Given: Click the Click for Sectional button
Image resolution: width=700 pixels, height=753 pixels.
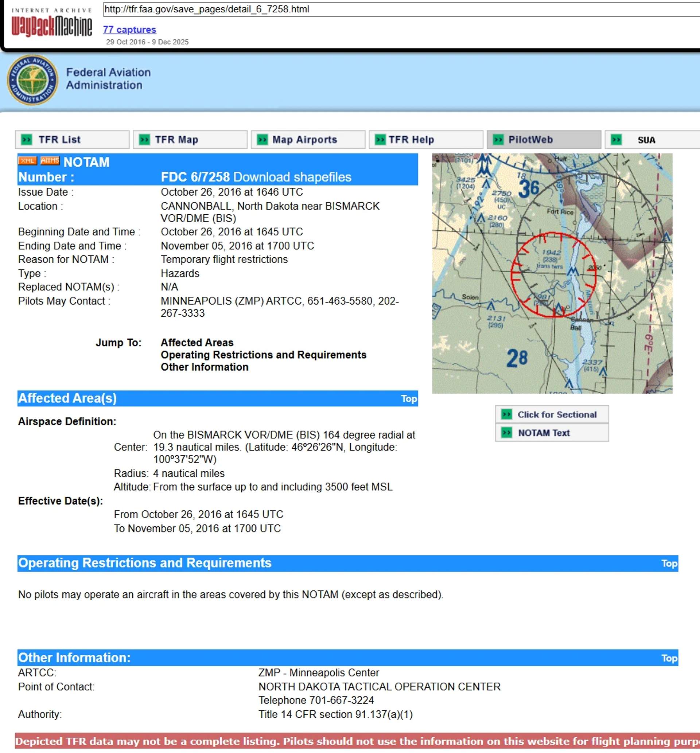Looking at the screenshot, I should [x=552, y=414].
